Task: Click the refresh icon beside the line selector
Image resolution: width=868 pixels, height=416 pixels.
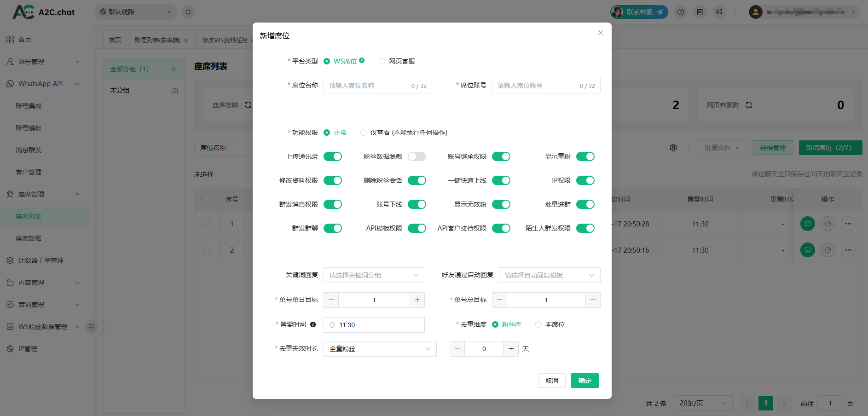Action: 188,12
